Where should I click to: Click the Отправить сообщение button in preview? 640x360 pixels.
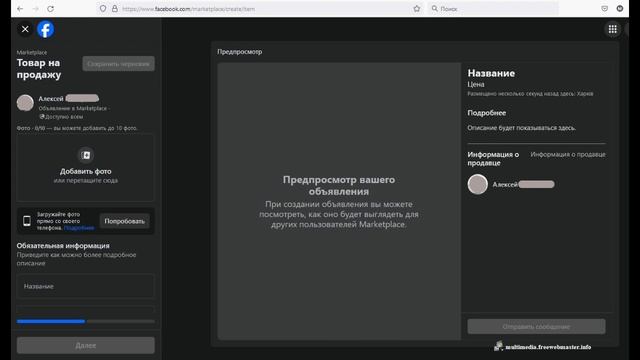536,327
